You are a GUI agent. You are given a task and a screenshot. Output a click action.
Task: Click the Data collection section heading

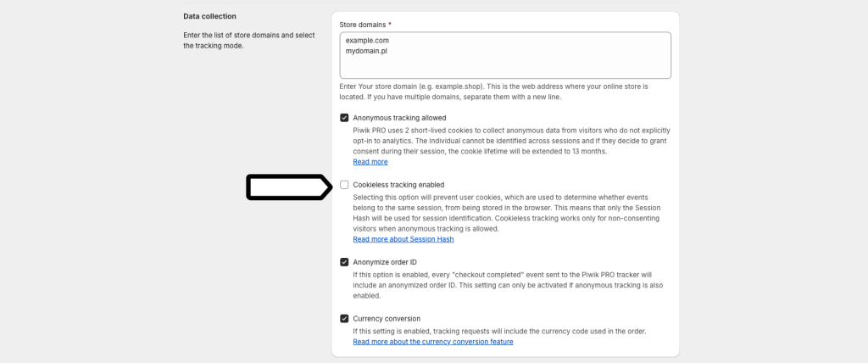coord(210,16)
